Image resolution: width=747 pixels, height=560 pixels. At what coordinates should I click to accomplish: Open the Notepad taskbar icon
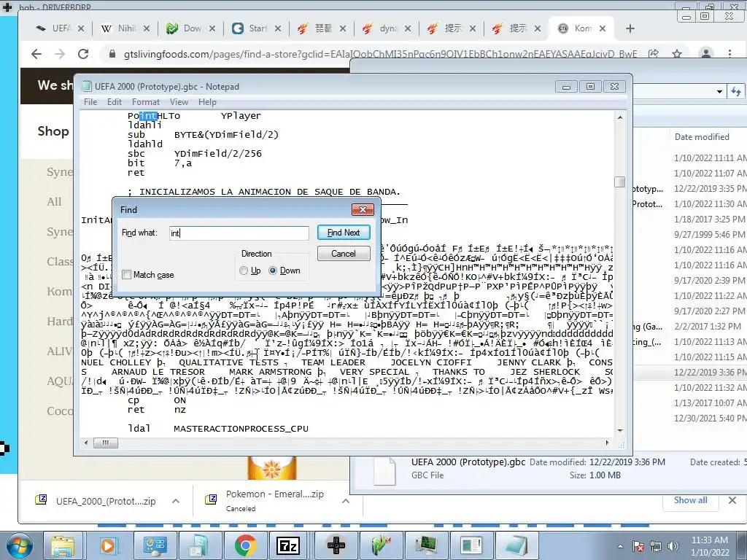tap(517, 545)
